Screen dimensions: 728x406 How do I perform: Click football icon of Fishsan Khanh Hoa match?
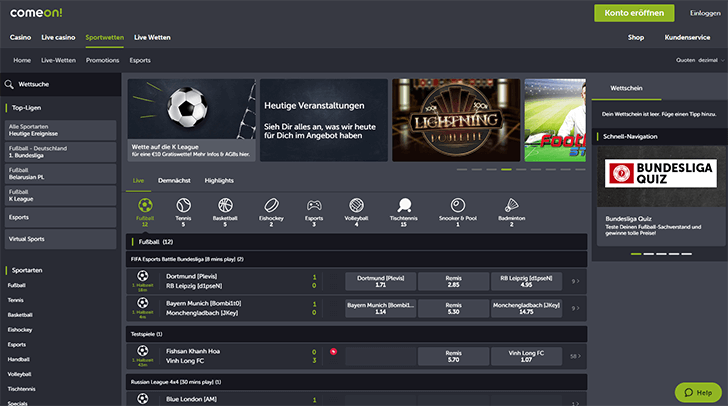click(x=143, y=350)
